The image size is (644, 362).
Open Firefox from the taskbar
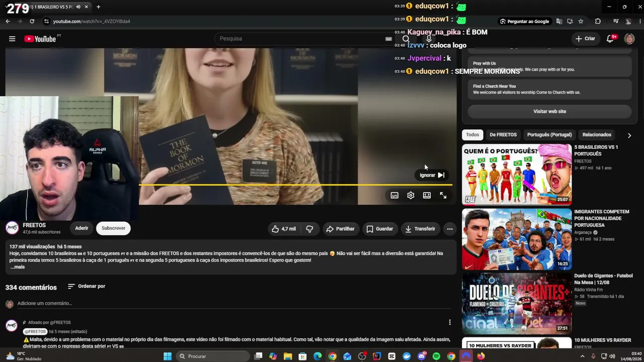click(481, 356)
